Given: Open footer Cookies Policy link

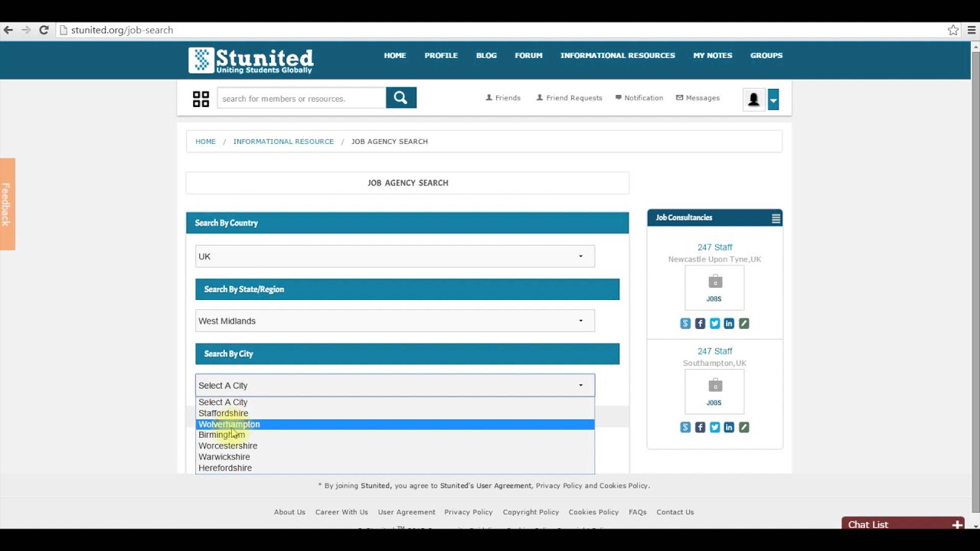Looking at the screenshot, I should tap(593, 512).
